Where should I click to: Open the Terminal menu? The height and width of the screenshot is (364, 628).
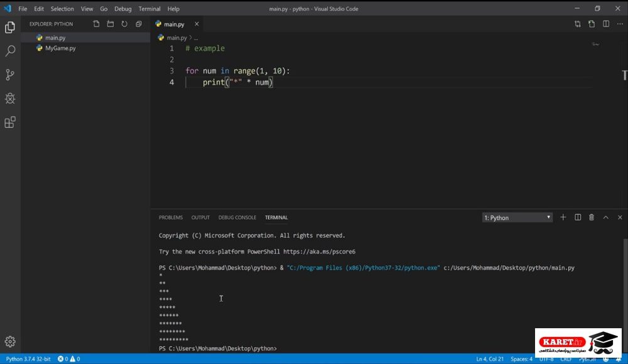149,8
